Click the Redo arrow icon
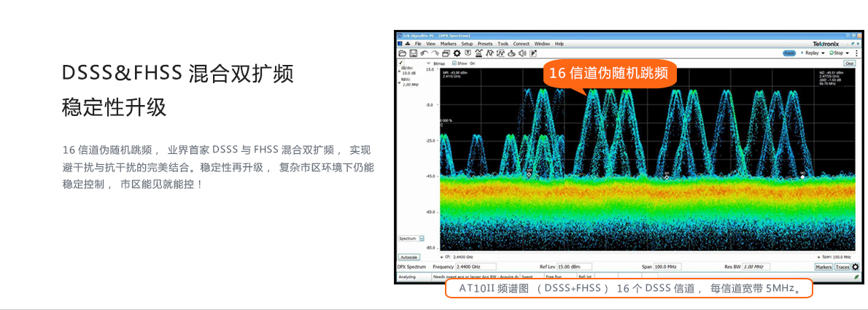This screenshot has width=868, height=310. click(x=435, y=53)
